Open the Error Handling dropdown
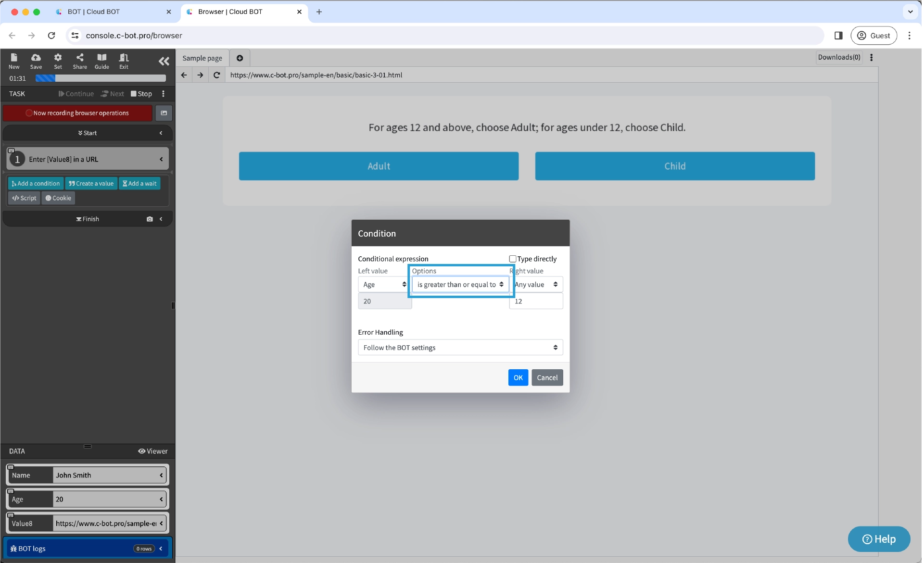The image size is (924, 563). tap(460, 348)
